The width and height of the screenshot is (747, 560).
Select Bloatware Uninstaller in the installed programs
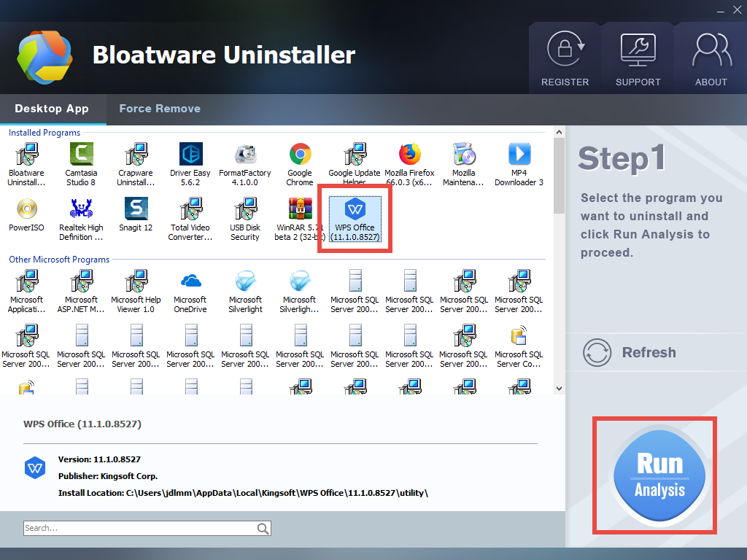tap(27, 164)
